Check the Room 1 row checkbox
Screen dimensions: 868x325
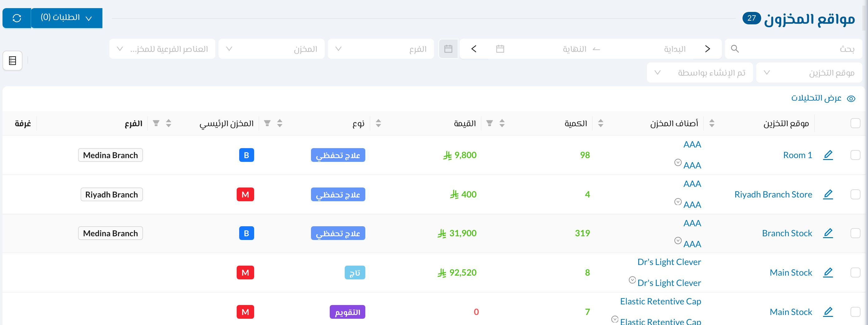[x=855, y=155]
